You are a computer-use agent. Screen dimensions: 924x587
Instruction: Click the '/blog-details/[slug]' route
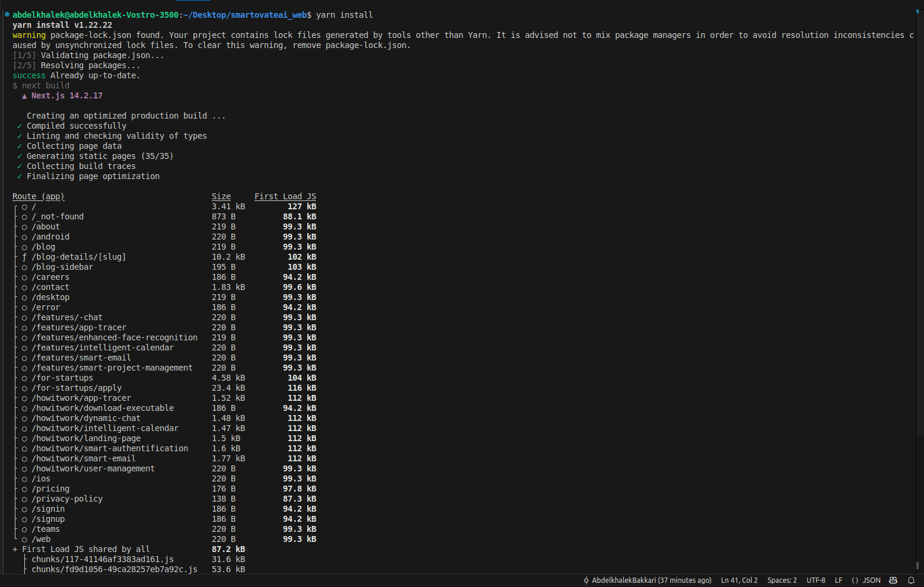[79, 257]
